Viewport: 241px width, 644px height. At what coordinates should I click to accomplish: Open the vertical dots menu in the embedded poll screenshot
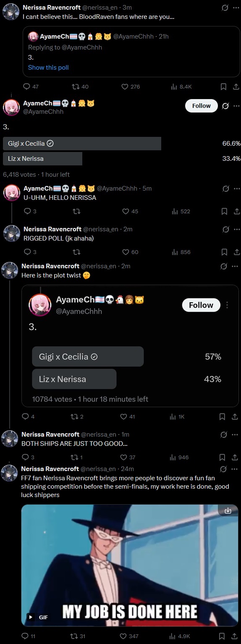(227, 305)
